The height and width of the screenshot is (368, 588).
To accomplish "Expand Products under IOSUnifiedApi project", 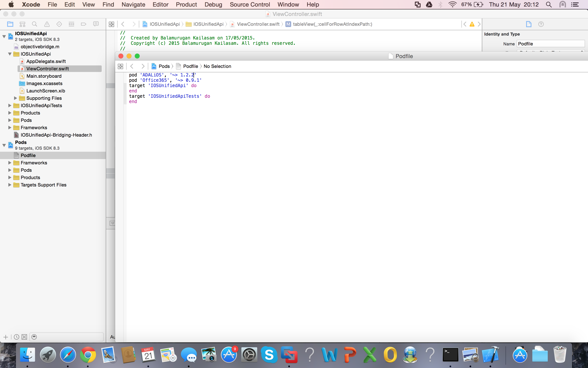I will coord(10,113).
